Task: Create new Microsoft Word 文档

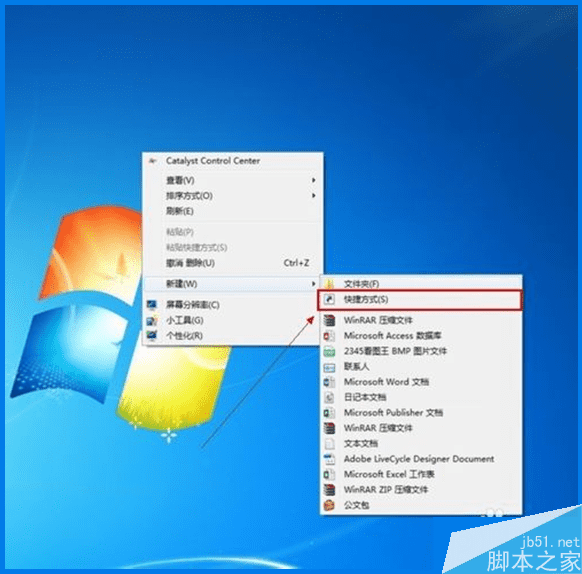Action: (x=421, y=382)
